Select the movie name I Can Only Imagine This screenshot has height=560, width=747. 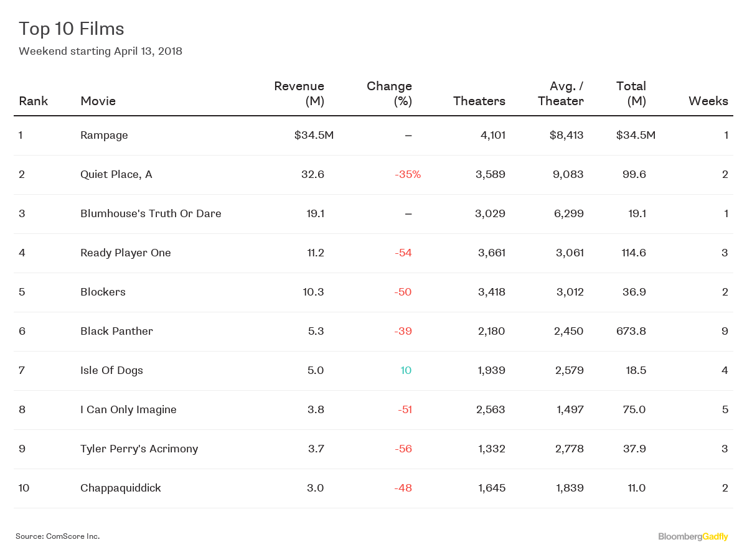pos(128,409)
